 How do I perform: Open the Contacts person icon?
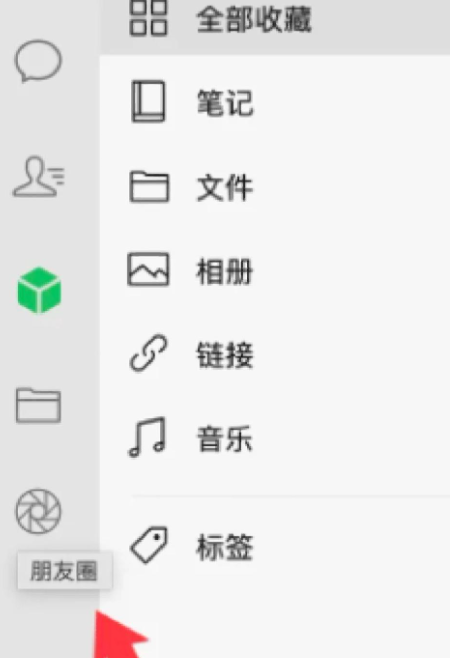[x=39, y=176]
